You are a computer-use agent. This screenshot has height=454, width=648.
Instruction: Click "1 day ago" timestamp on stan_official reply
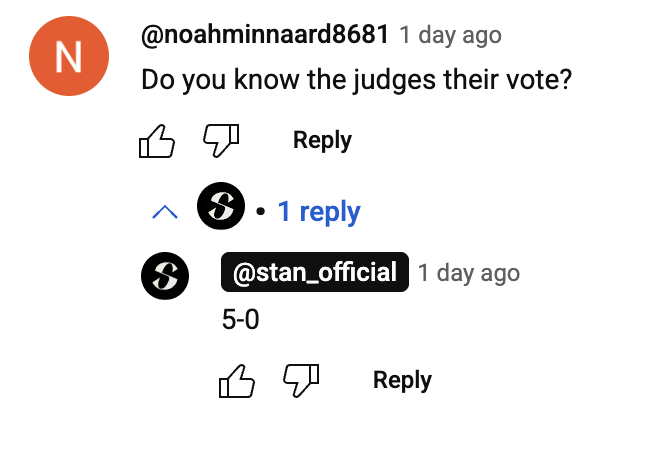[x=468, y=272]
